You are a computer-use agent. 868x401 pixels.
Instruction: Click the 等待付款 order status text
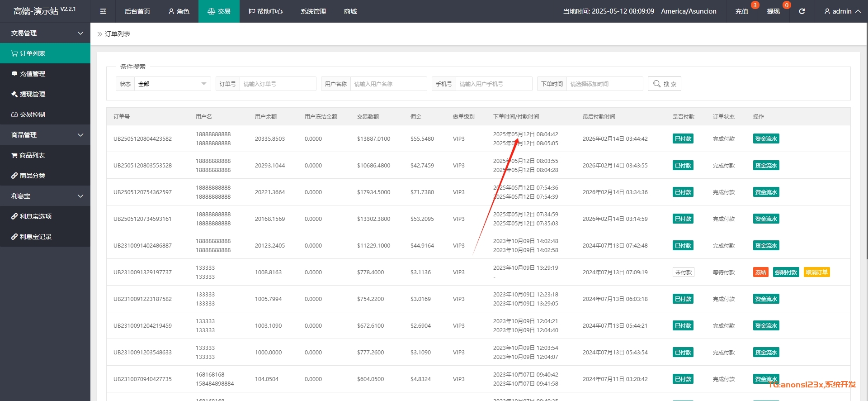pyautogui.click(x=724, y=272)
